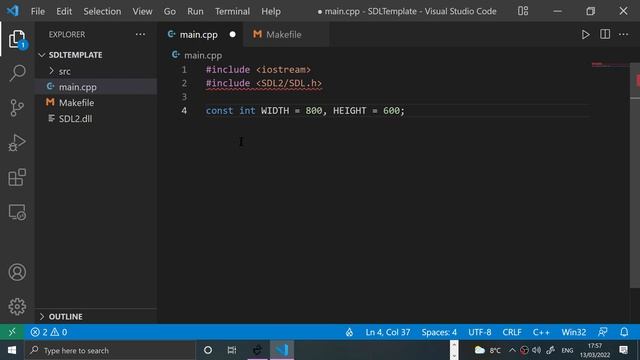
Task: Show errors and warnings in status bar
Action: click(x=49, y=332)
